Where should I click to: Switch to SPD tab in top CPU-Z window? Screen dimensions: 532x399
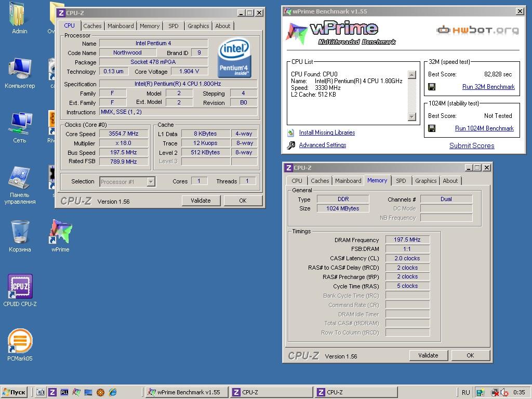point(174,26)
